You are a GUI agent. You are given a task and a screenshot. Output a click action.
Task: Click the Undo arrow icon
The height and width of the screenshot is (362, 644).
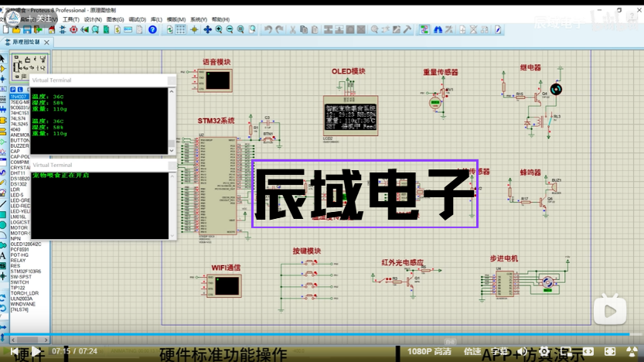pos(268,29)
